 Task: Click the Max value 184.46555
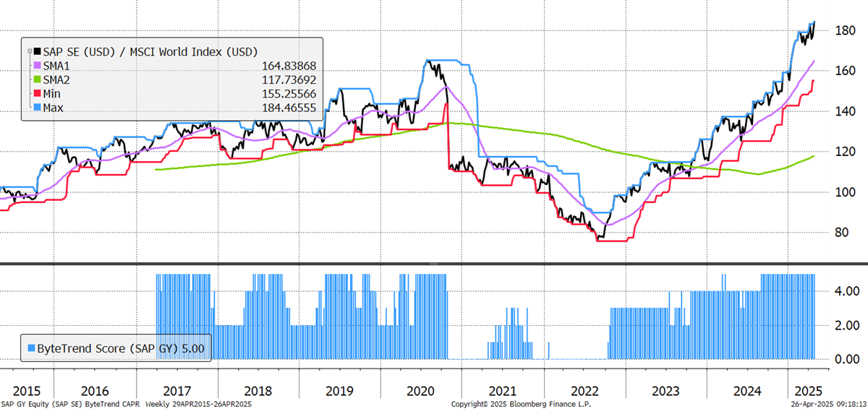point(289,107)
